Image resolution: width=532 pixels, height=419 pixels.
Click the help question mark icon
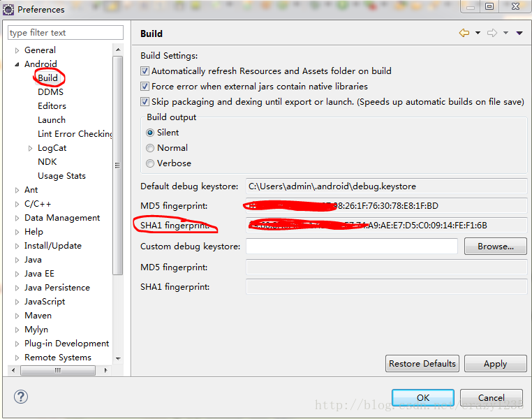coord(21,397)
